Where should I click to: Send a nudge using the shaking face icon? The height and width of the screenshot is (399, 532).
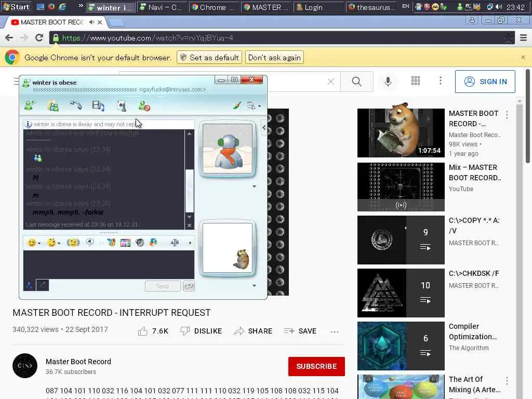pyautogui.click(x=73, y=243)
